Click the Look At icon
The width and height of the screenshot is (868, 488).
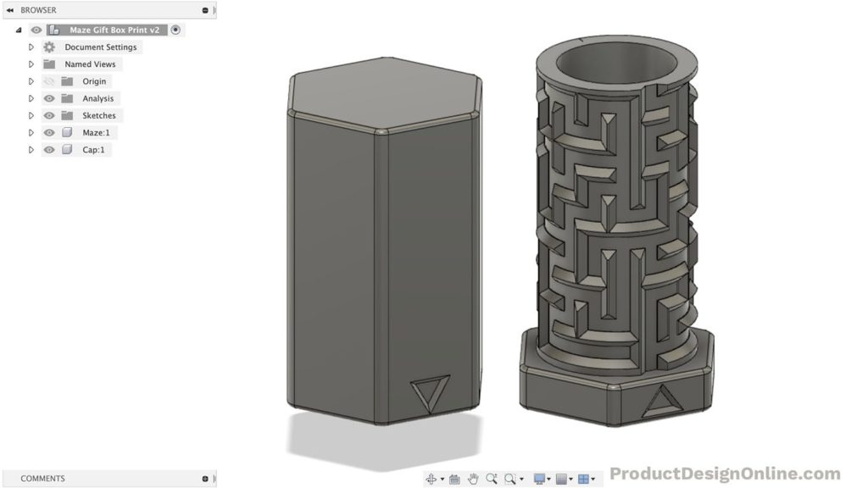454,480
